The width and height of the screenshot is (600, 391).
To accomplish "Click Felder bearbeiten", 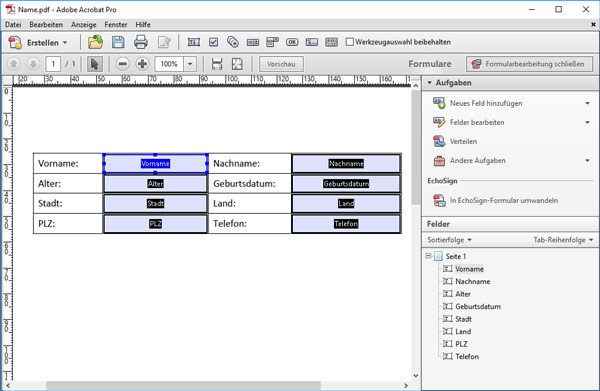I will click(477, 122).
